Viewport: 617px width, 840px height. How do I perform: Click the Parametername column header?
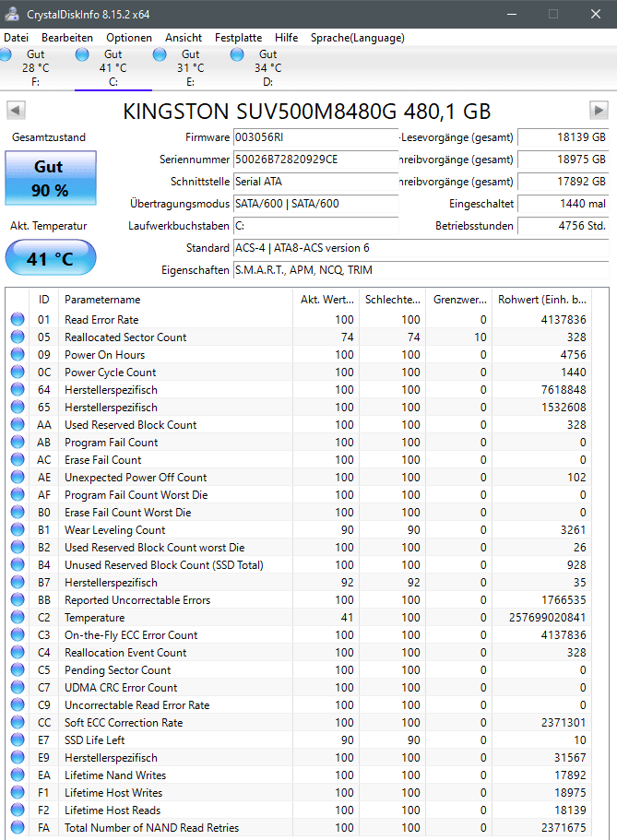tap(176, 300)
